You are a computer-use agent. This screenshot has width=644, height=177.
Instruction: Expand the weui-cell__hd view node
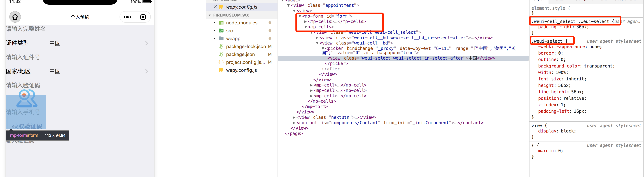[x=317, y=38]
